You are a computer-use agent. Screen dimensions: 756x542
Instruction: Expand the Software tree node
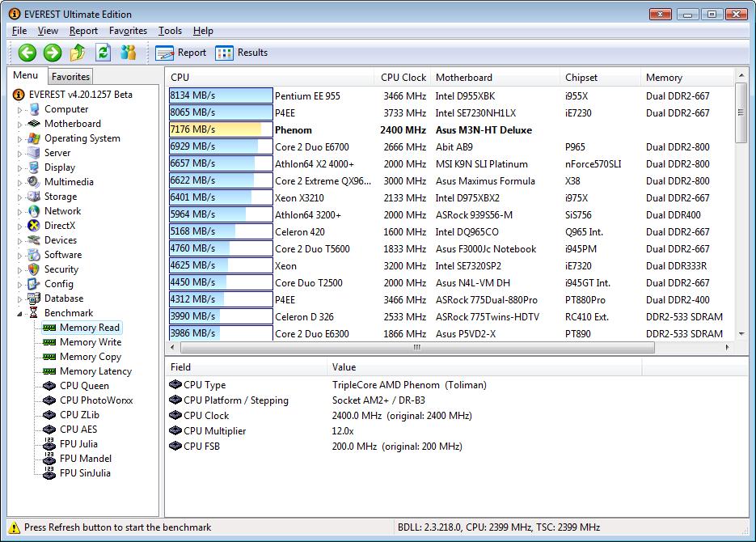(x=19, y=256)
